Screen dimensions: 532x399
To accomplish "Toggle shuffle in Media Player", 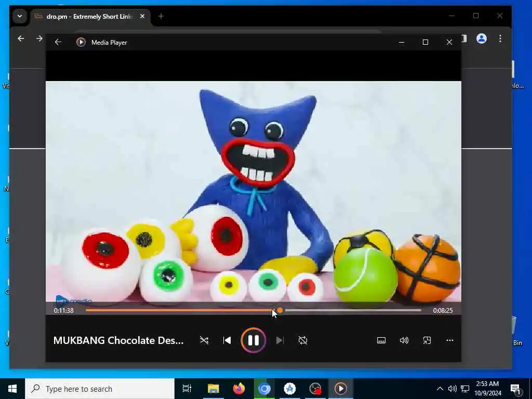I will point(204,340).
